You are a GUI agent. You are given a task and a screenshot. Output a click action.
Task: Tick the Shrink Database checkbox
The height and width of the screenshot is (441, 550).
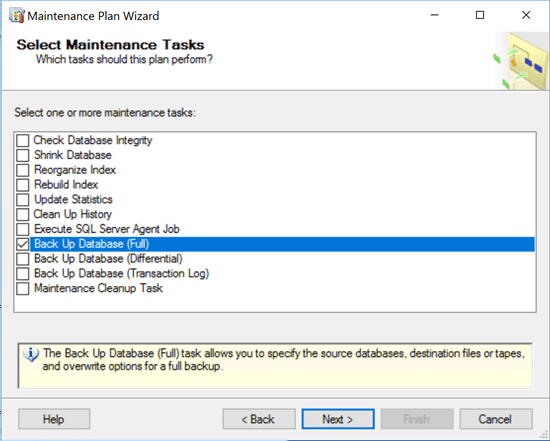coord(23,155)
